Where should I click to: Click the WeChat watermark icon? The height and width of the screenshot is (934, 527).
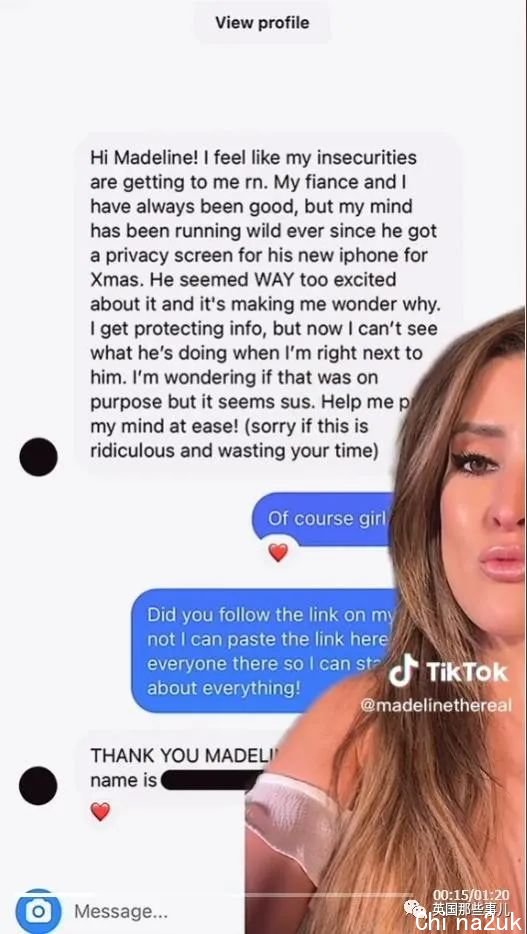tap(414, 909)
